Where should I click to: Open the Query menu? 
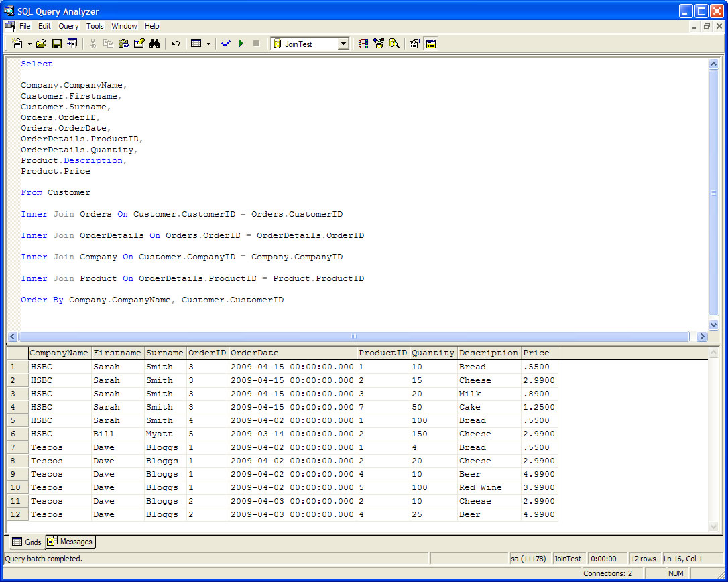[x=68, y=26]
